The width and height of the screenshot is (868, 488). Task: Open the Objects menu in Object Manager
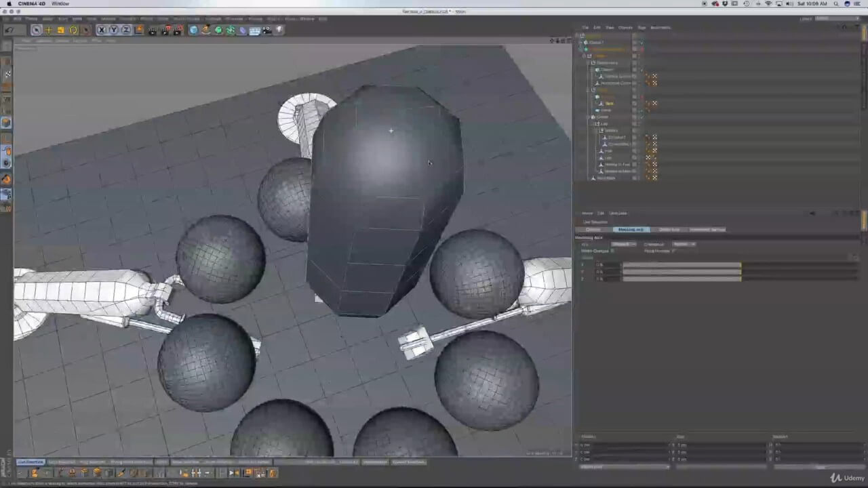coord(625,28)
